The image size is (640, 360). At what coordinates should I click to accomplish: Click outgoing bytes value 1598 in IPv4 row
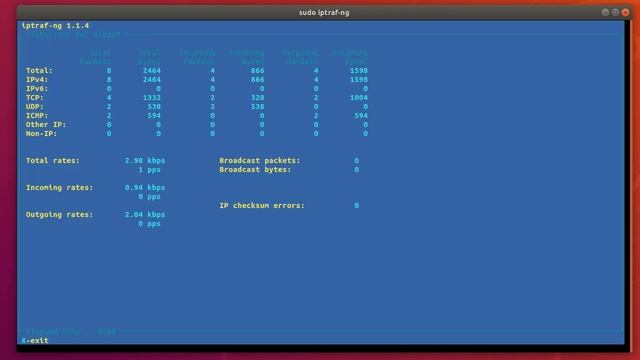click(359, 80)
